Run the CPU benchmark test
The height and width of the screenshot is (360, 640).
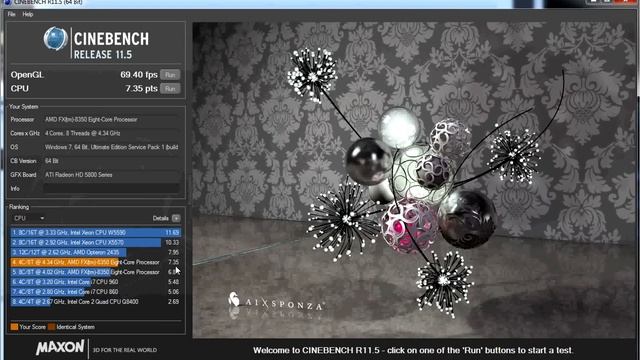[x=170, y=89]
